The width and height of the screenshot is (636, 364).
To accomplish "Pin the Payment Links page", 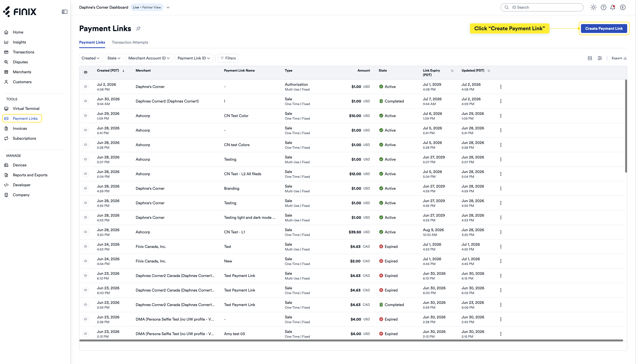I will coord(138,28).
